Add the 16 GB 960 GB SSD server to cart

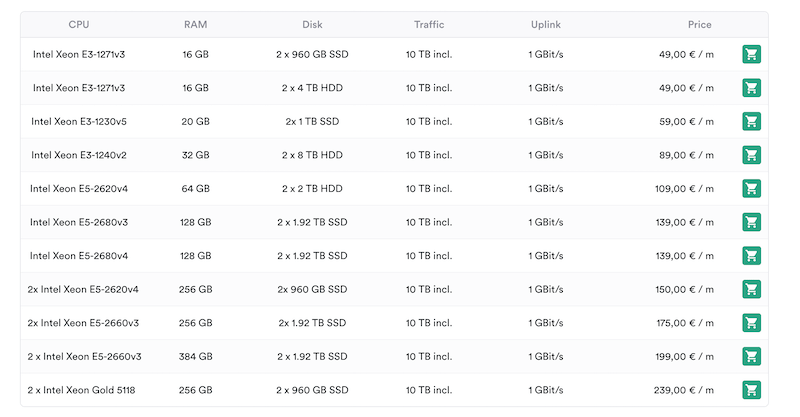[x=751, y=55]
